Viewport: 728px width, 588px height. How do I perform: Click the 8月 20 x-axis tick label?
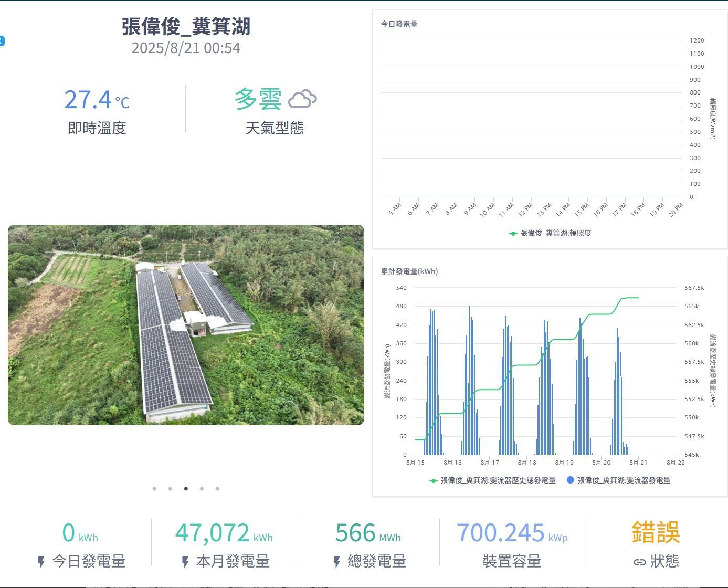(602, 463)
